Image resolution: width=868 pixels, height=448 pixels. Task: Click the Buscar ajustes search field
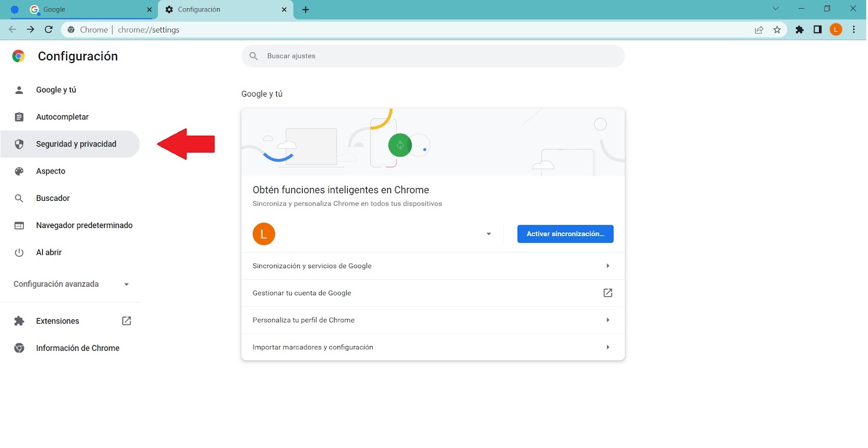coord(433,56)
